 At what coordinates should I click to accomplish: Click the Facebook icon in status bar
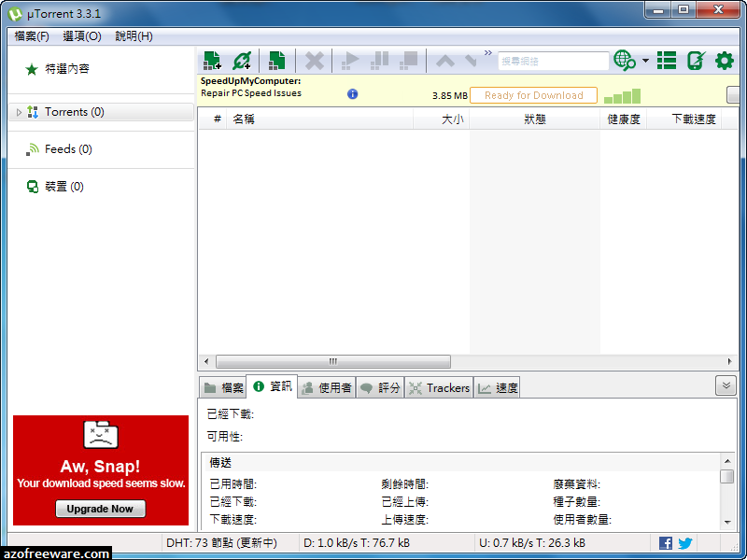(666, 543)
